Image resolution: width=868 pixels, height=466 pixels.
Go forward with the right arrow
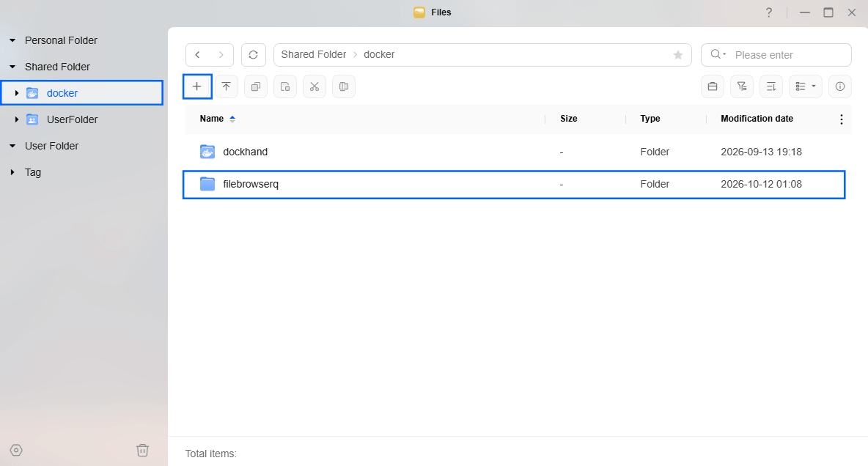point(221,55)
